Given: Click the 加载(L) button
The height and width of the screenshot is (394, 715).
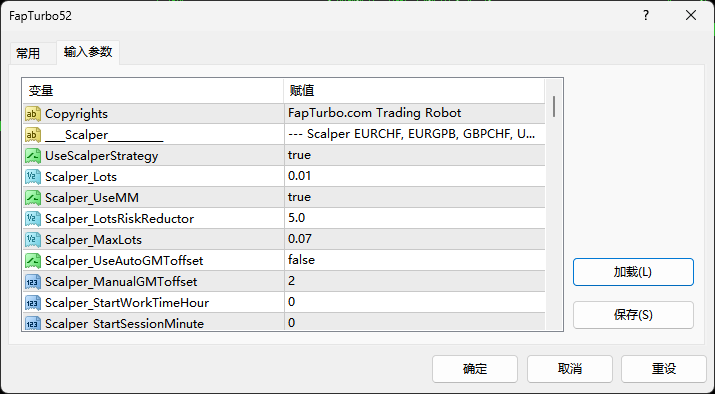Looking at the screenshot, I should [633, 272].
